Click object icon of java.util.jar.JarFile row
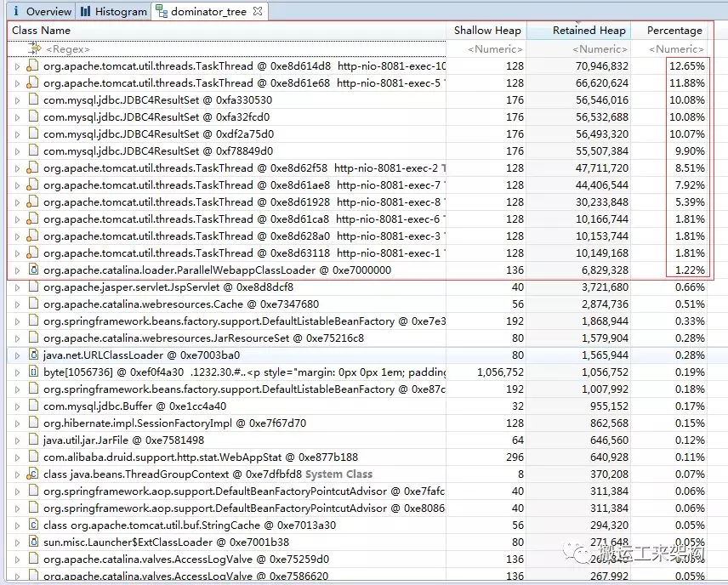This screenshot has width=728, height=585. (33, 440)
